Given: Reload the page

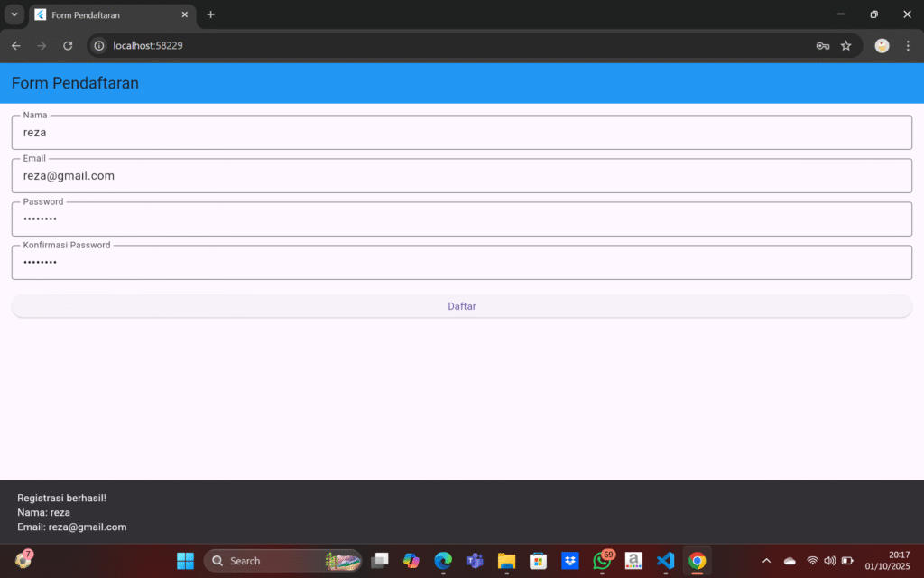Looking at the screenshot, I should 68,46.
